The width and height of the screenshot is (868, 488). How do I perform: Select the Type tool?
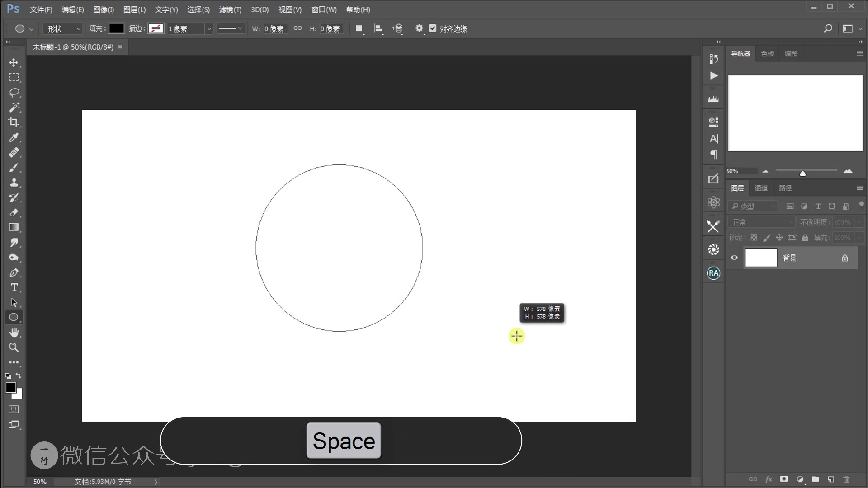click(x=14, y=287)
